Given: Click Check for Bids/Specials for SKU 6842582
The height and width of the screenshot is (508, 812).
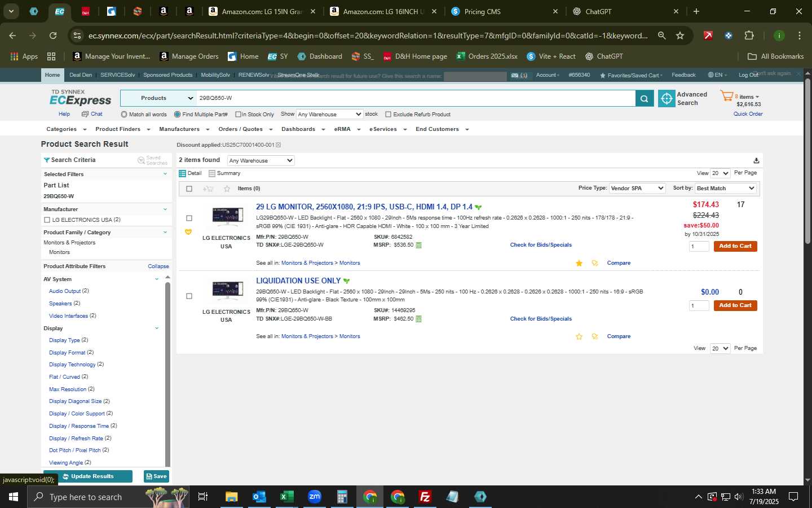Looking at the screenshot, I should tap(541, 246).
